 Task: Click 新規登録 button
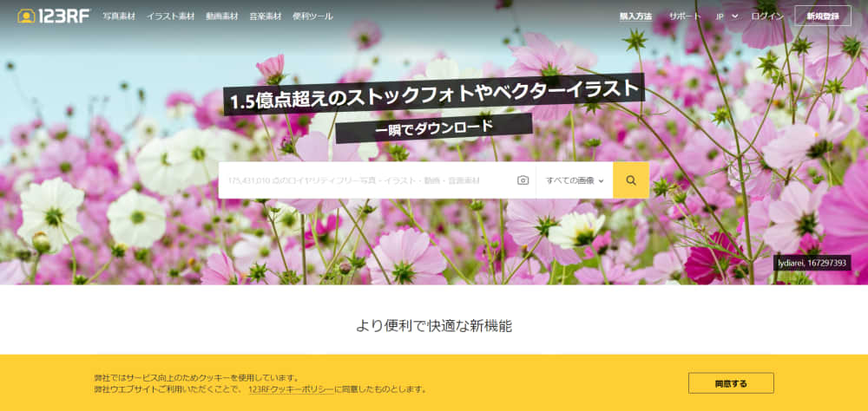823,16
